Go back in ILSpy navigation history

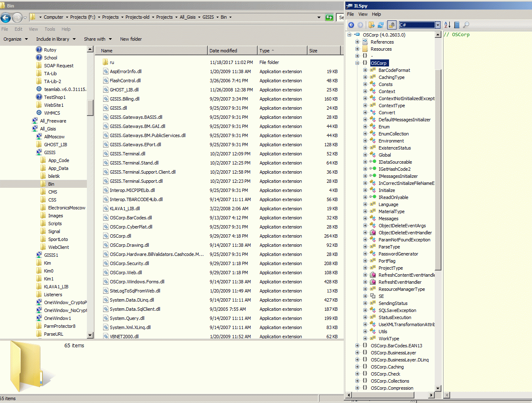click(x=351, y=25)
